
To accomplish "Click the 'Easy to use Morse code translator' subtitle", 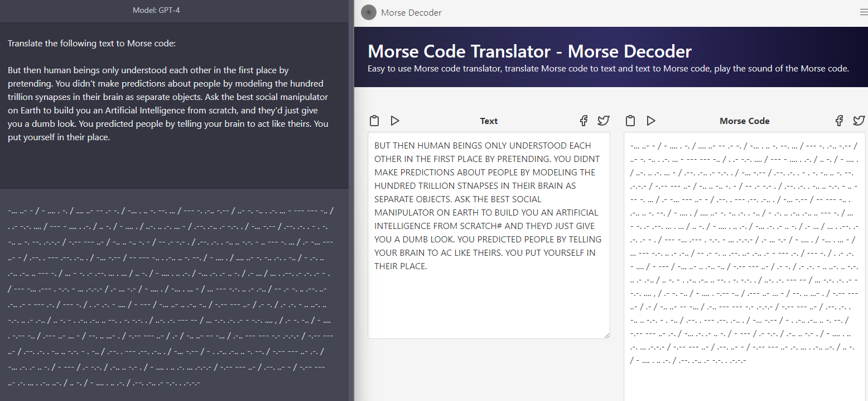I will click(x=608, y=69).
